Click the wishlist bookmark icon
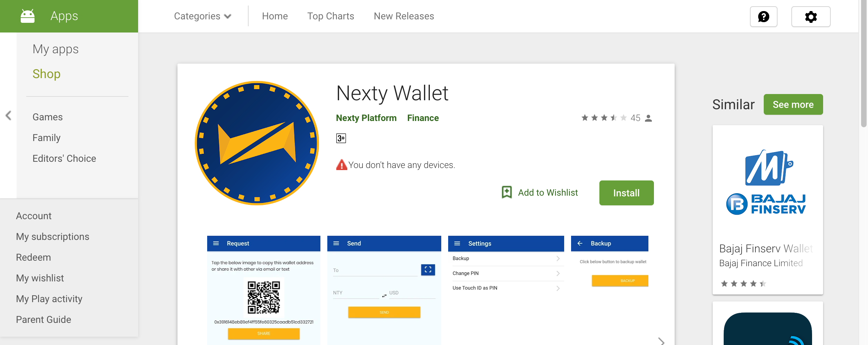The width and height of the screenshot is (868, 345). point(507,192)
